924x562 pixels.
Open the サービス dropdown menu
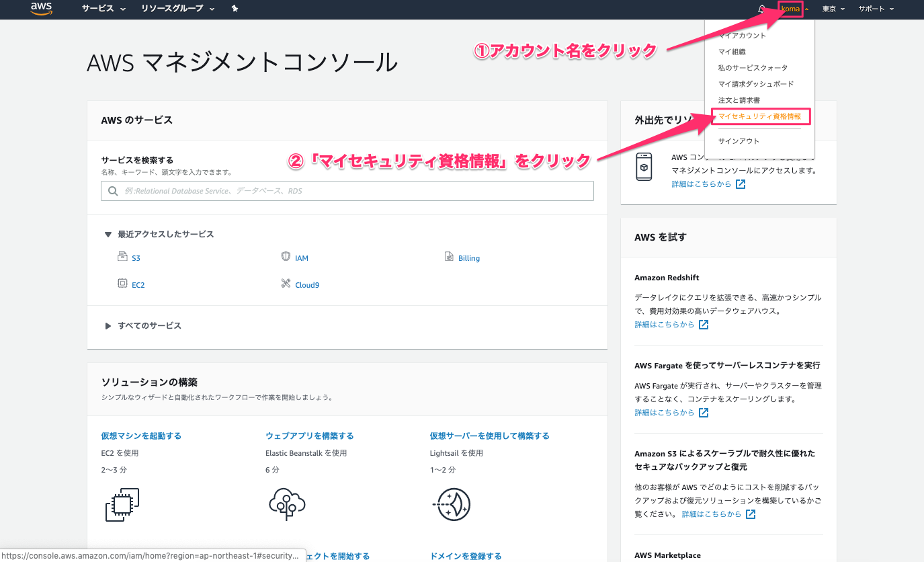103,9
